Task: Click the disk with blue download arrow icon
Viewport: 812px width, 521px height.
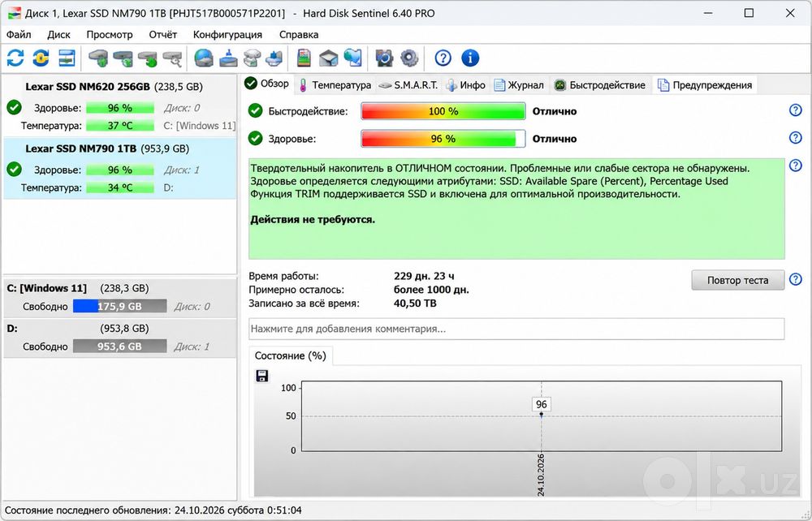Action: tap(275, 58)
